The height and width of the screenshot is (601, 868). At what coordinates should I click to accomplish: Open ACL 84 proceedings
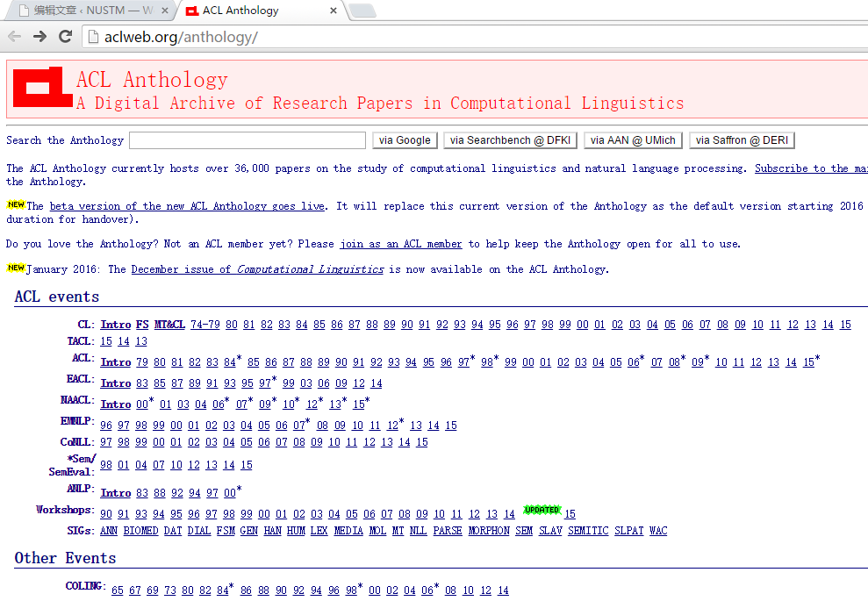click(230, 362)
